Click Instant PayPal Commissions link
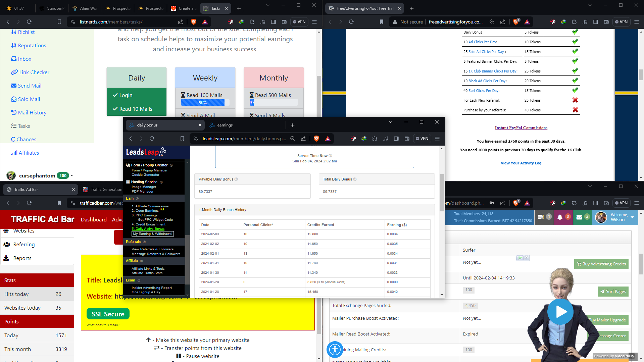 tap(521, 128)
